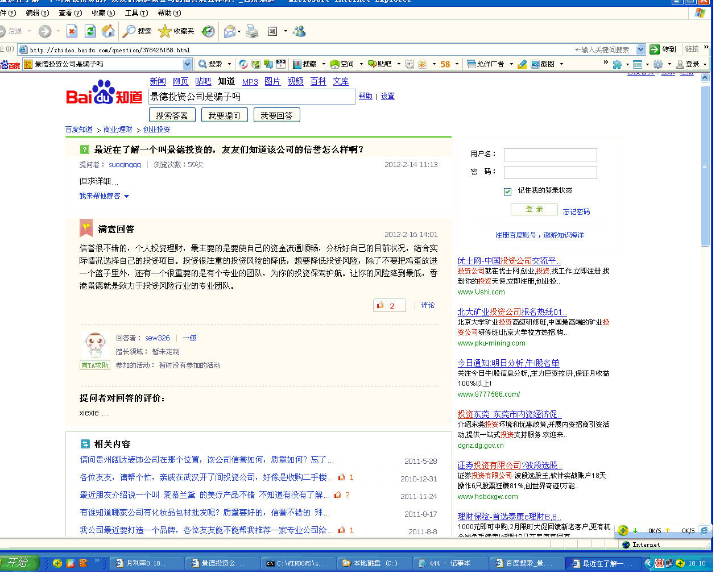Click inside the 密码 password field
The image size is (728, 582).
pyautogui.click(x=551, y=172)
